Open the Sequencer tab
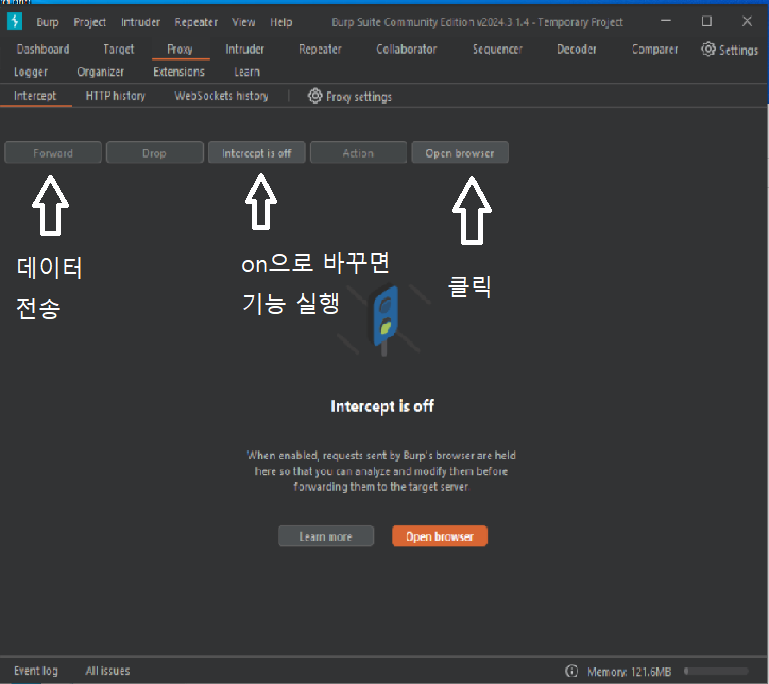 [x=498, y=49]
